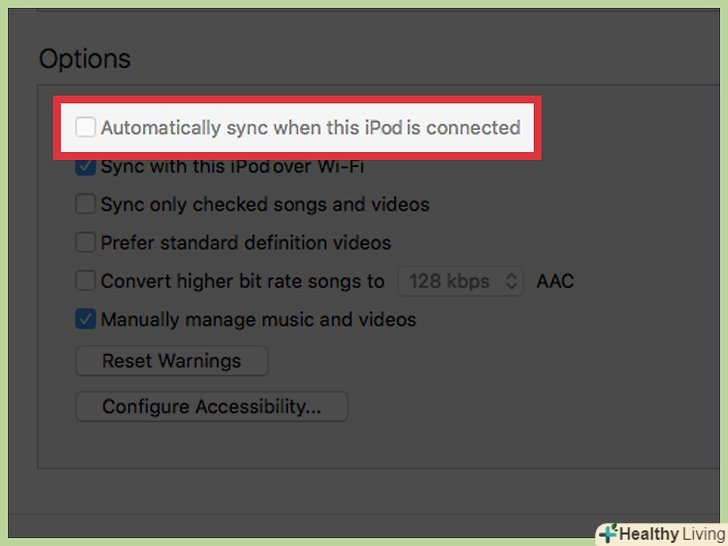Open the Configure Accessibility dialog
The width and height of the screenshot is (728, 546).
(x=212, y=407)
